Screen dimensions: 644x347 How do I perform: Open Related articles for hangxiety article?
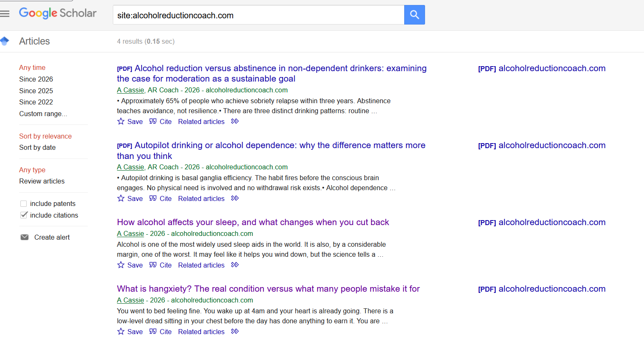[x=201, y=332]
